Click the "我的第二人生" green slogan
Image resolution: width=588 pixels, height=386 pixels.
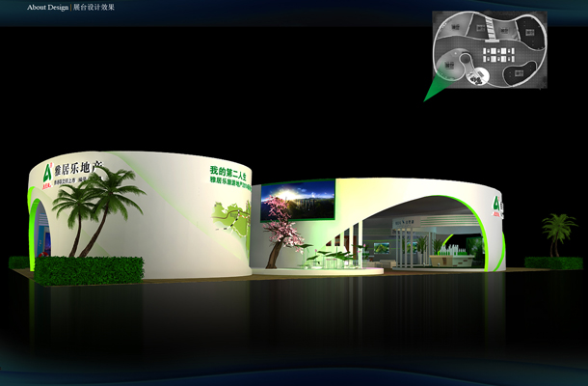point(228,172)
